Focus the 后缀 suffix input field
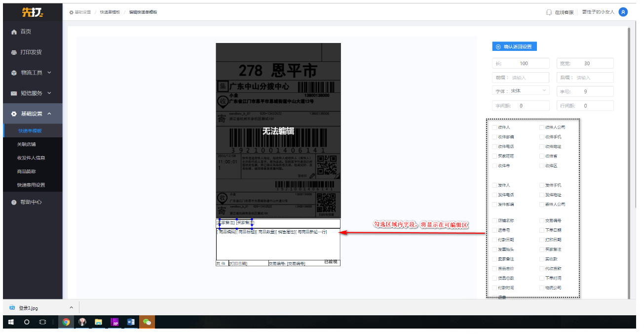Viewport: 644px width, 334px height. pos(585,78)
